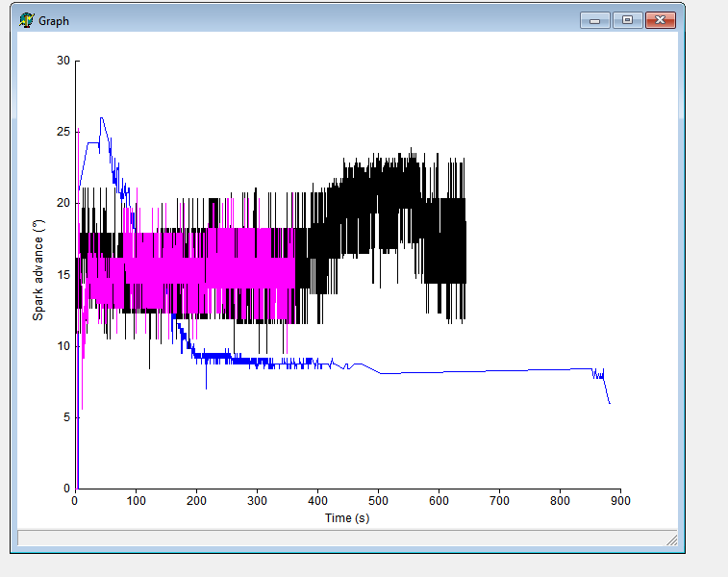This screenshot has width=728, height=577.
Task: Click the blue curve peak near 26 degrees
Action: [101, 118]
